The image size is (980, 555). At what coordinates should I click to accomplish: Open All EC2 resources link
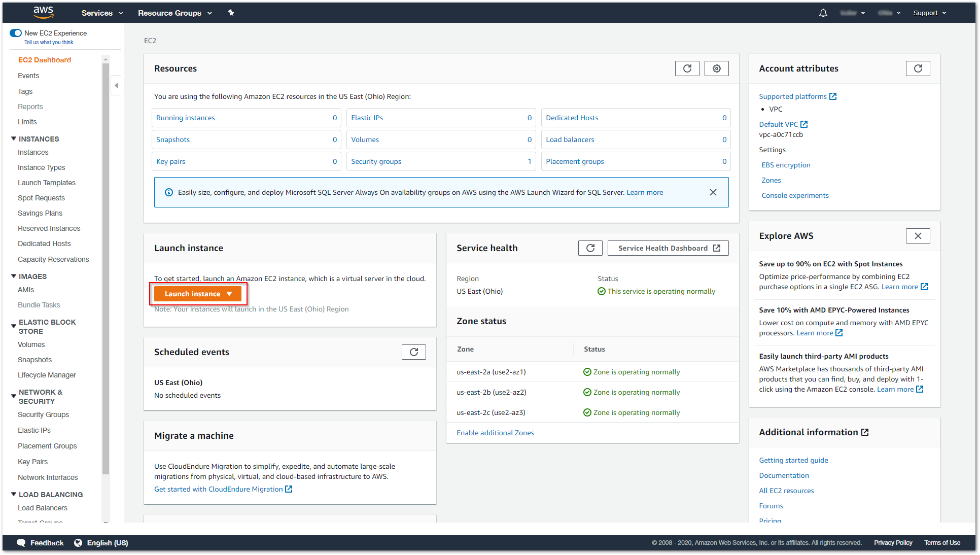pyautogui.click(x=786, y=491)
